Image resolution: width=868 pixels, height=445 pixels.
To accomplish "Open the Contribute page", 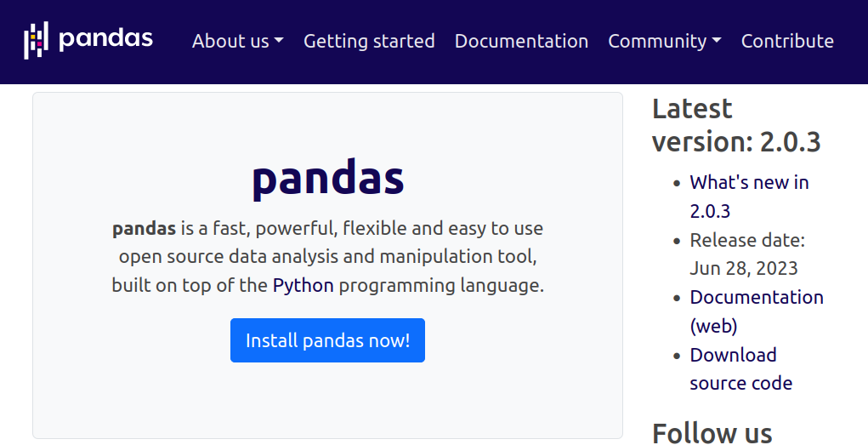I will [787, 41].
